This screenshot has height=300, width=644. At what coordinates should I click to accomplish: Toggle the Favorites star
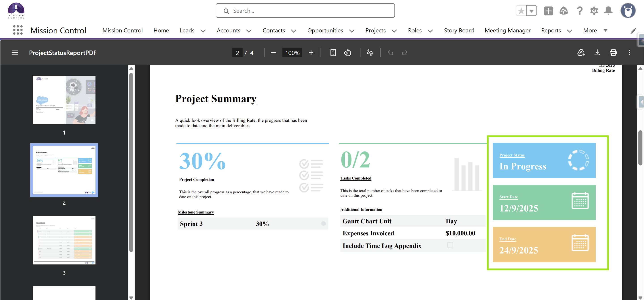tap(521, 11)
